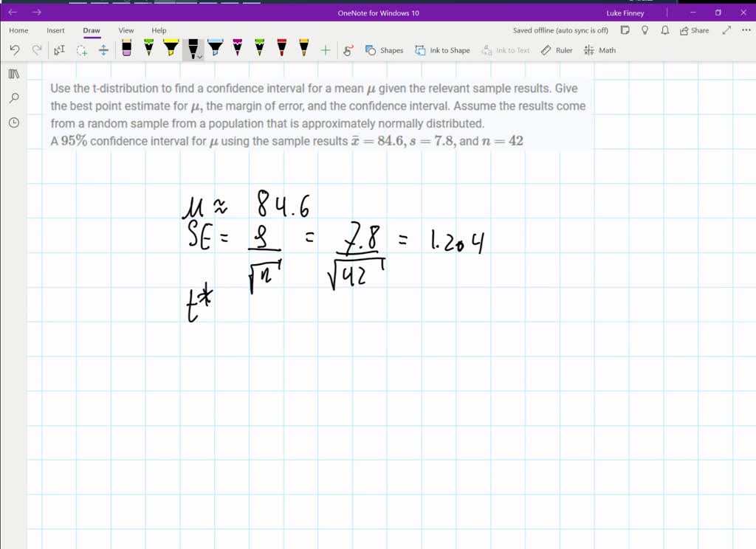Select the yellow Highlighter pen
The image size is (756, 549).
169,50
